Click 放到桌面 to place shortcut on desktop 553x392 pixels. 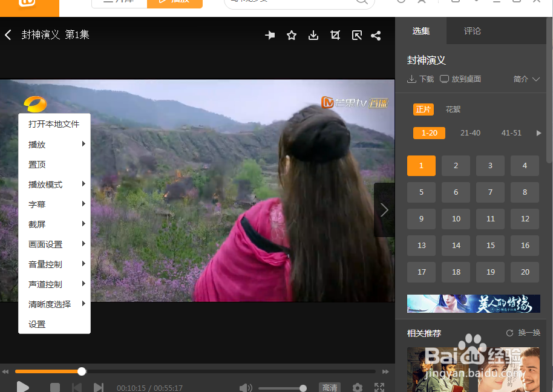tap(460, 79)
